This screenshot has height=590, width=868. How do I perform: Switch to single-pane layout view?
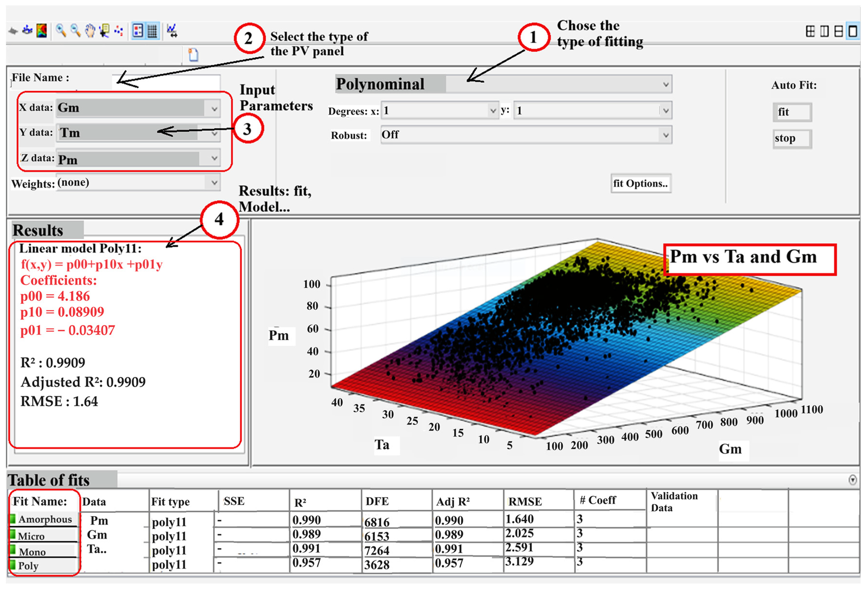(853, 31)
